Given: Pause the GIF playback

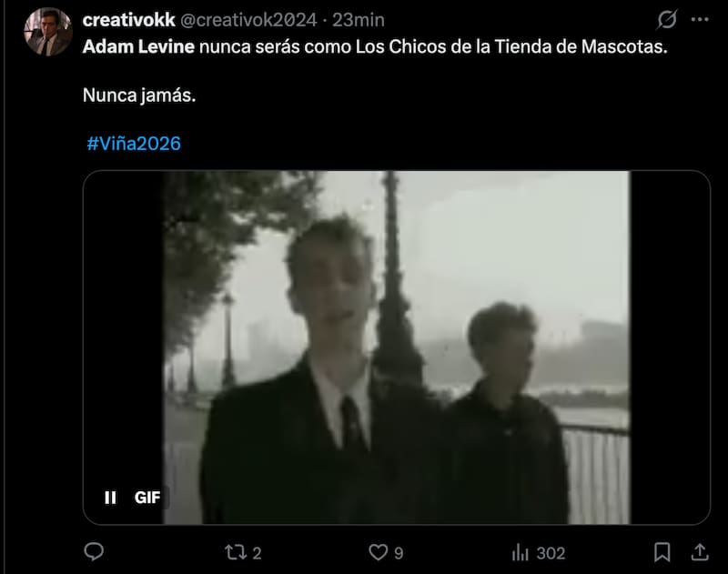Looking at the screenshot, I should [110, 498].
